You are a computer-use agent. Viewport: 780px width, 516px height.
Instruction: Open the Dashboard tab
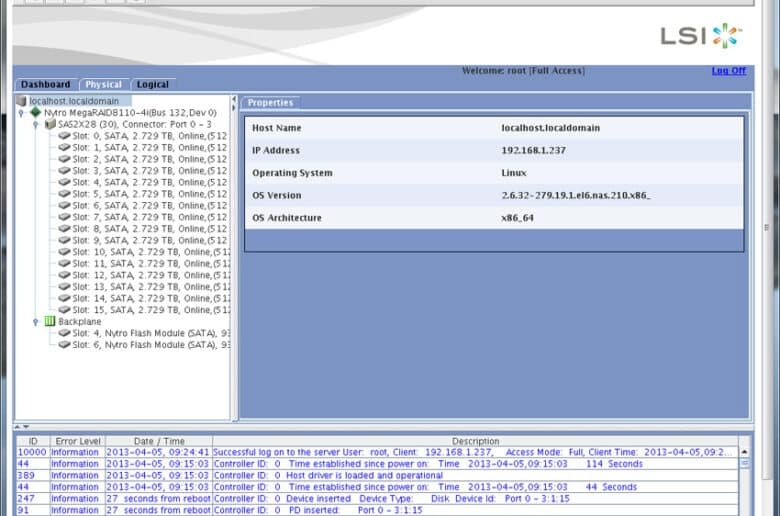[46, 85]
